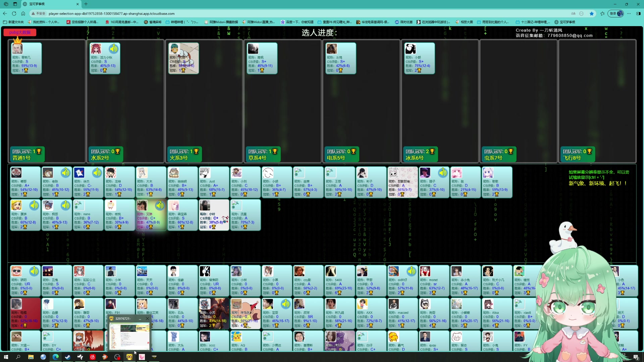Click the monet player avatar

coord(425,271)
